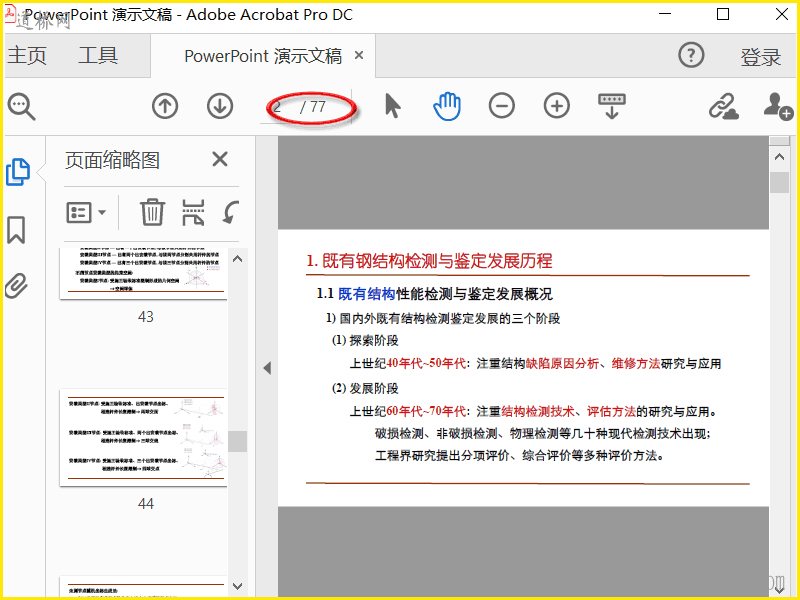Image resolution: width=800 pixels, height=600 pixels.
Task: Open the attachments paperclip panel
Action: pos(16,286)
